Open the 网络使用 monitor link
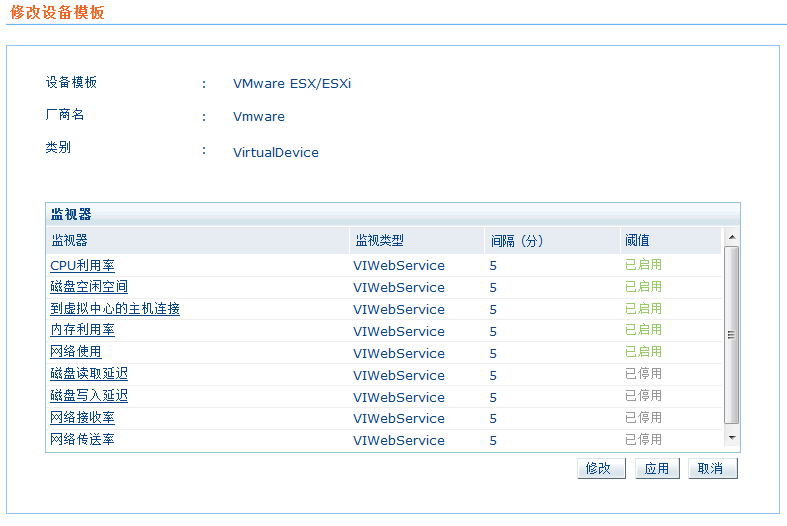This screenshot has width=787, height=526. click(76, 353)
